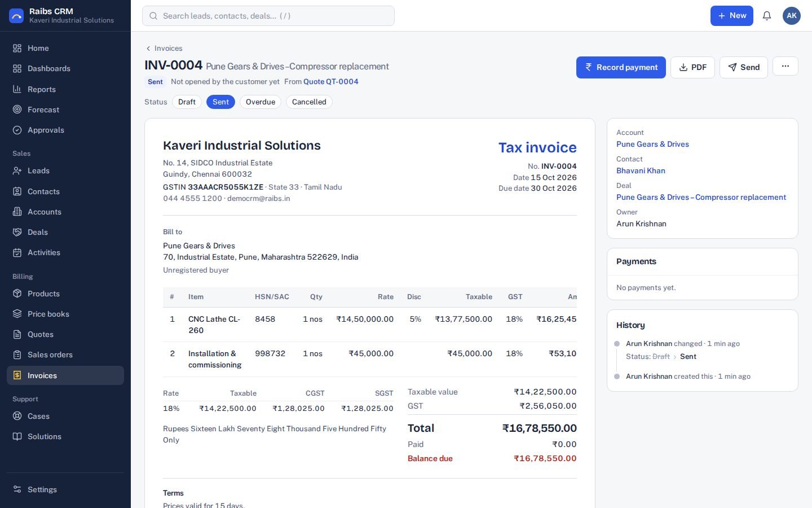Click the GSTIN 33AAACR5055K1ZE value
812x508 pixels.
click(x=226, y=187)
